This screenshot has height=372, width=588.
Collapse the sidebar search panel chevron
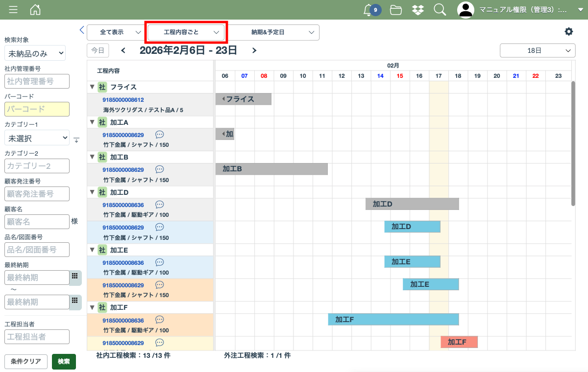[82, 30]
